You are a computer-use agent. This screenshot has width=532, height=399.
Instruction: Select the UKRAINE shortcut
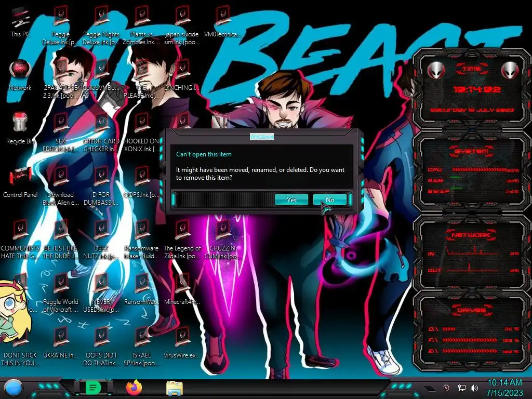[x=60, y=343]
